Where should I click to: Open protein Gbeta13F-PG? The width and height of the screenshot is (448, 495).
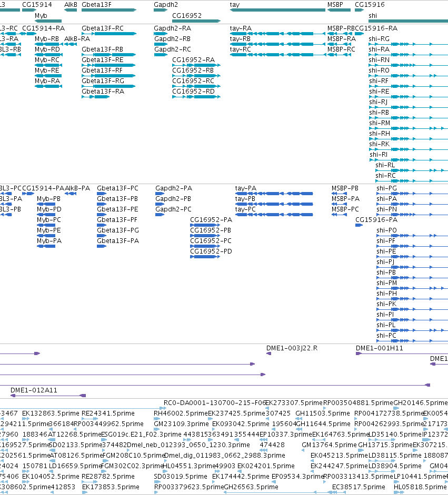[118, 230]
